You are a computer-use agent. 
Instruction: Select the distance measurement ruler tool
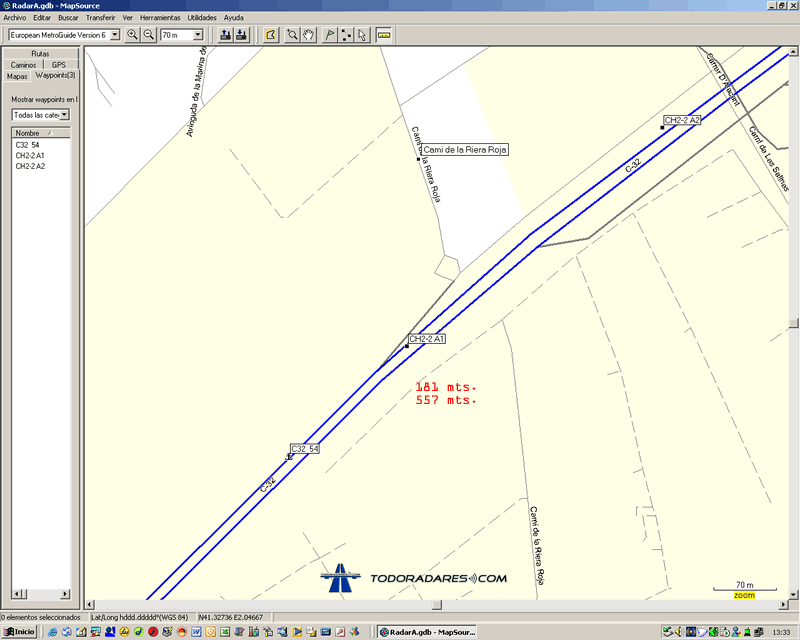[x=383, y=35]
